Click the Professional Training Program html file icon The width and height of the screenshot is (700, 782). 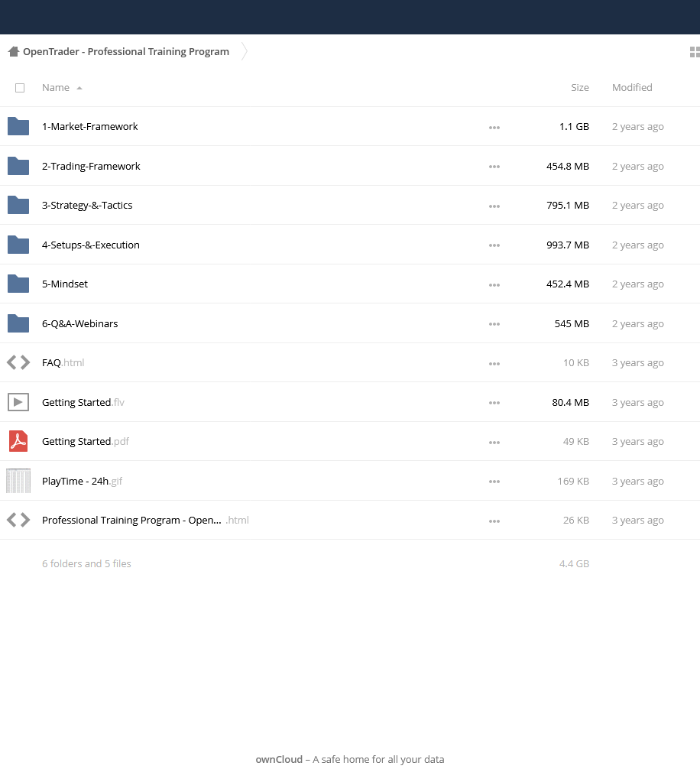pos(18,520)
